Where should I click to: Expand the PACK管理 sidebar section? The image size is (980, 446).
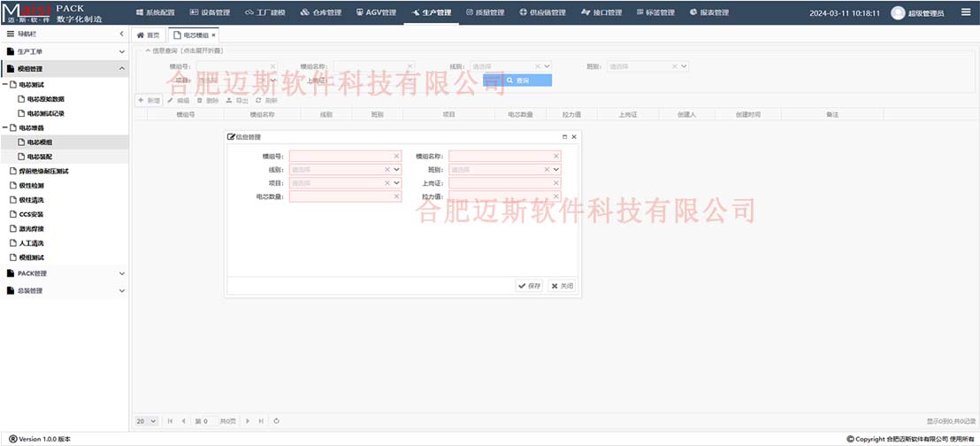pyautogui.click(x=122, y=273)
